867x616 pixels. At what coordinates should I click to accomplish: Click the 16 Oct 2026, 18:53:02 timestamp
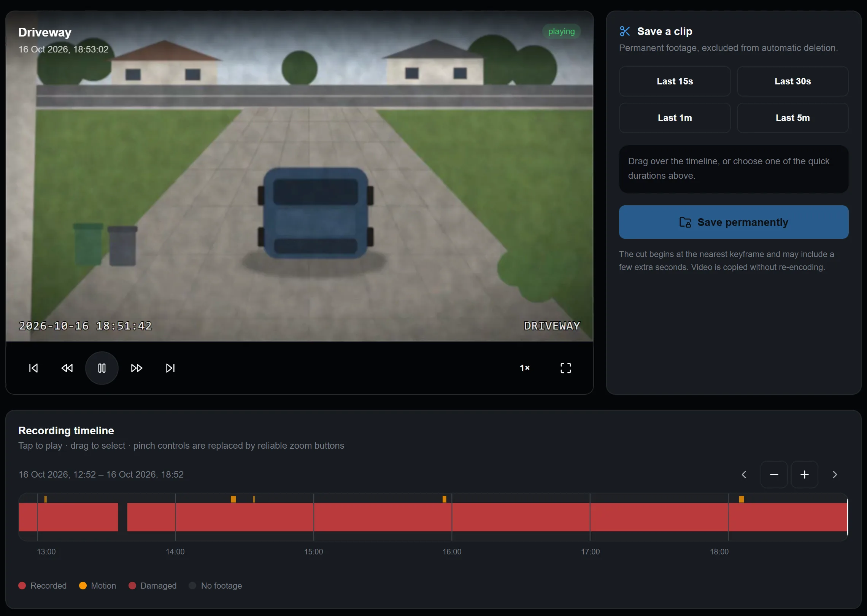tap(64, 49)
